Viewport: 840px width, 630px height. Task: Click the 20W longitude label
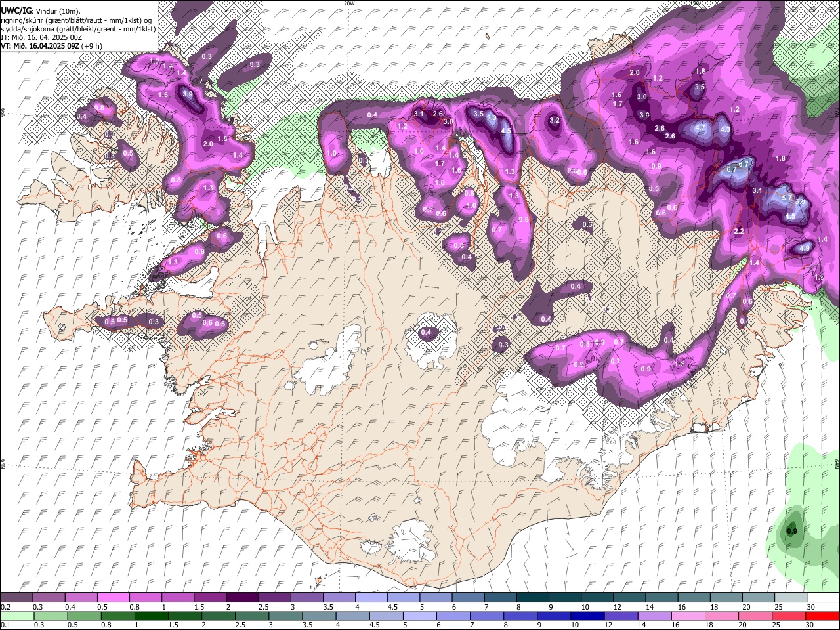click(x=349, y=3)
